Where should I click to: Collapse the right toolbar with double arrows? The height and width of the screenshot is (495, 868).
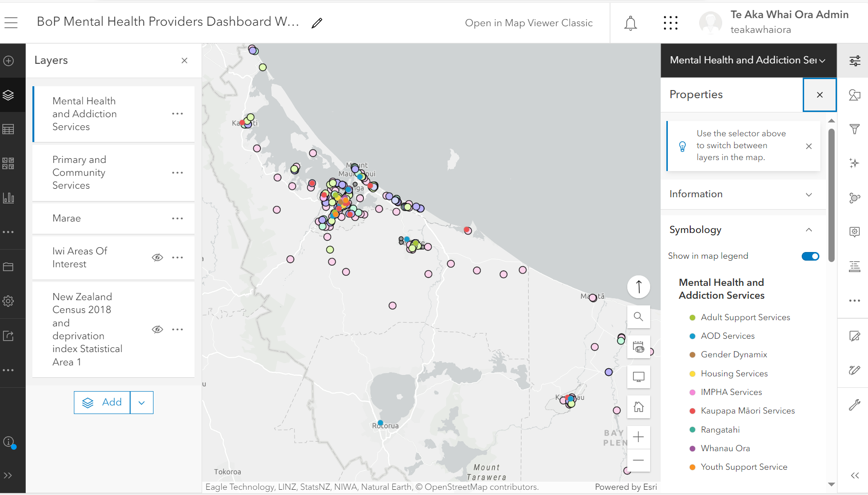pos(855,475)
